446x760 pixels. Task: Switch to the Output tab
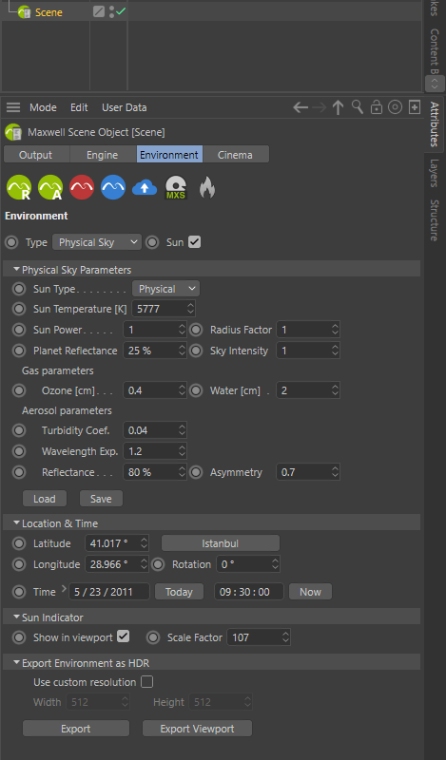click(36, 155)
